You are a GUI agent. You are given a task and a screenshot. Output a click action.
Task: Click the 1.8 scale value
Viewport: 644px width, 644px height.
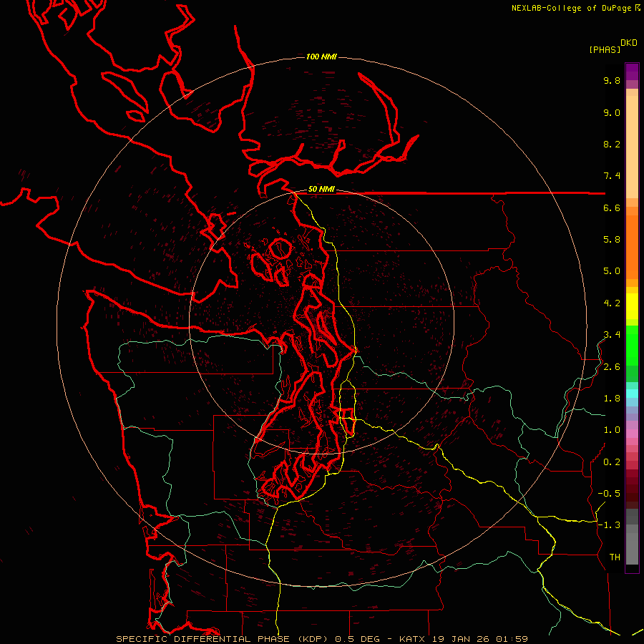(612, 399)
